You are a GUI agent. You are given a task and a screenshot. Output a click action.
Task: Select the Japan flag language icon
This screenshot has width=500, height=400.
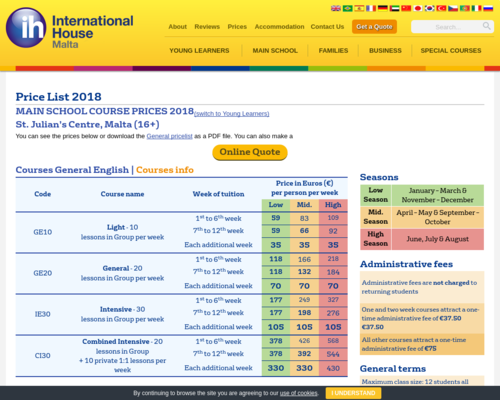point(418,8)
